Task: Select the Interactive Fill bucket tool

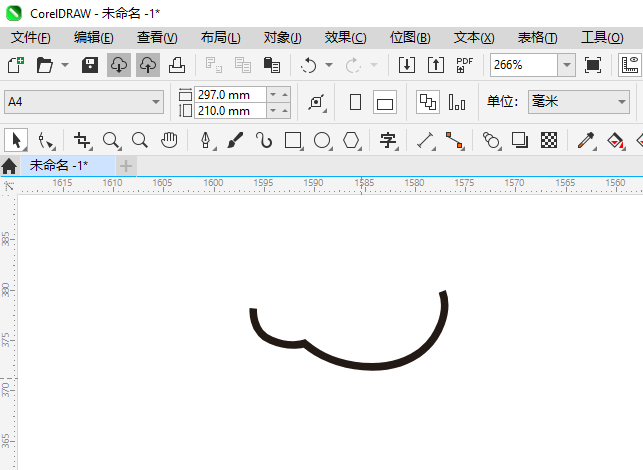Action: pos(615,140)
